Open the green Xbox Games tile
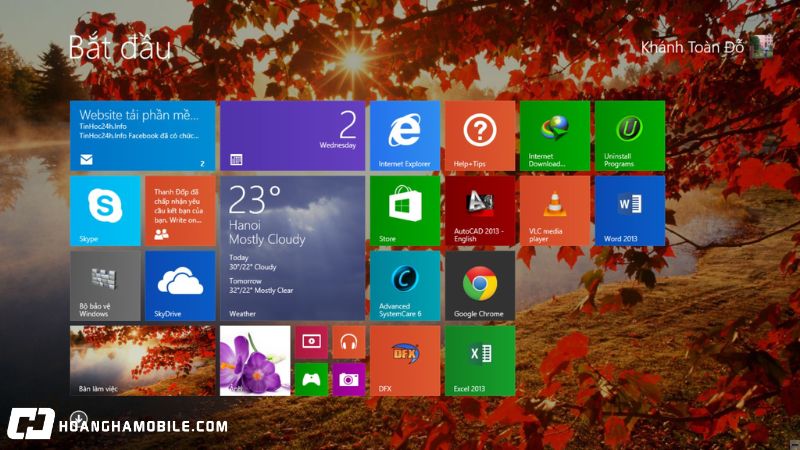The height and width of the screenshot is (450, 800). click(311, 379)
